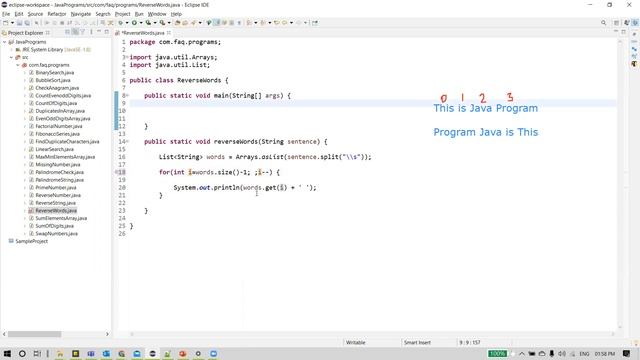Click the Windows Start button
The width and height of the screenshot is (640, 360).
[7, 353]
